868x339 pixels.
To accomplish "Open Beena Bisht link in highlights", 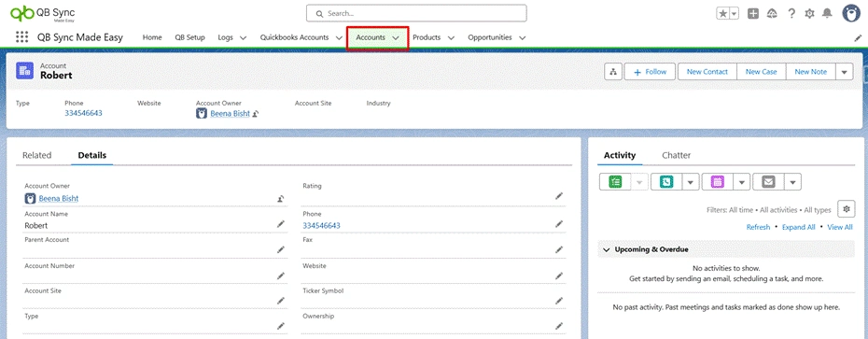I will (x=231, y=114).
